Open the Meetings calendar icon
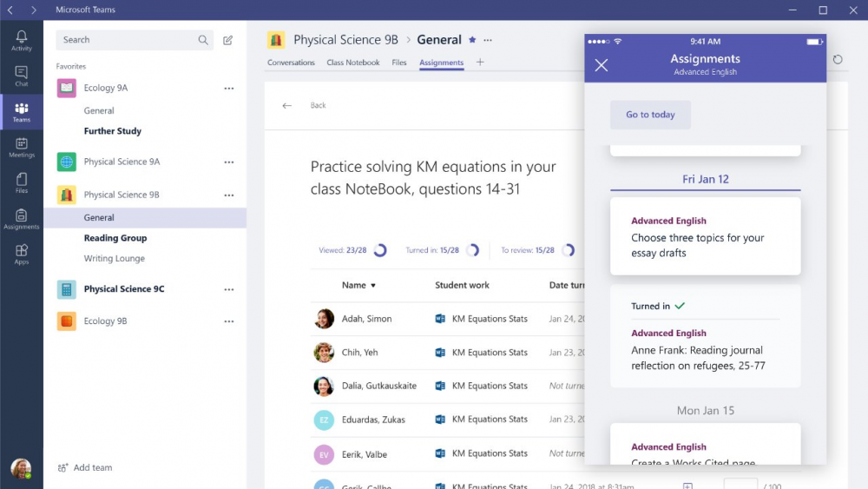This screenshot has height=489, width=868. 22,143
